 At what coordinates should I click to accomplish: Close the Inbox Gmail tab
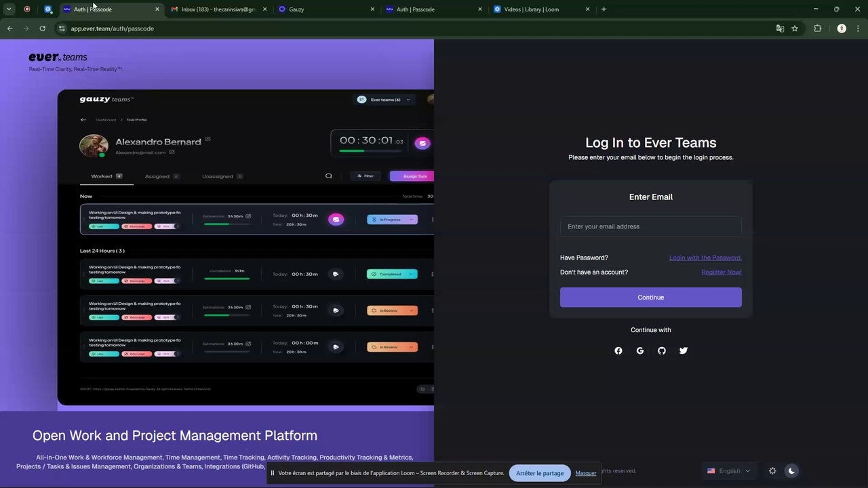[264, 9]
